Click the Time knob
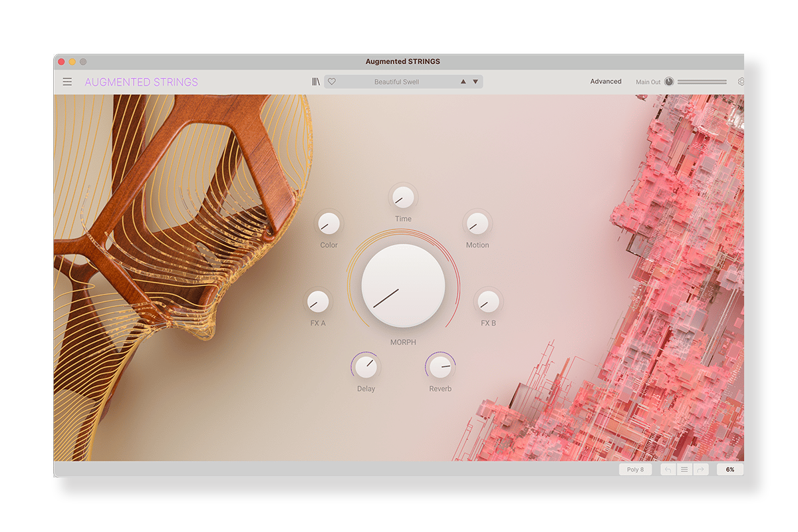 coord(403,197)
